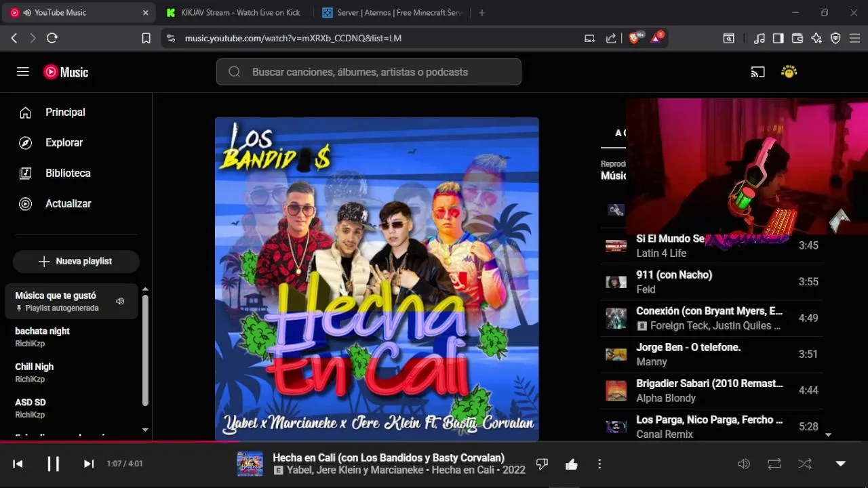Play Conexión (con Bryant Myers) queue item
The height and width of the screenshot is (488, 868).
click(x=712, y=318)
